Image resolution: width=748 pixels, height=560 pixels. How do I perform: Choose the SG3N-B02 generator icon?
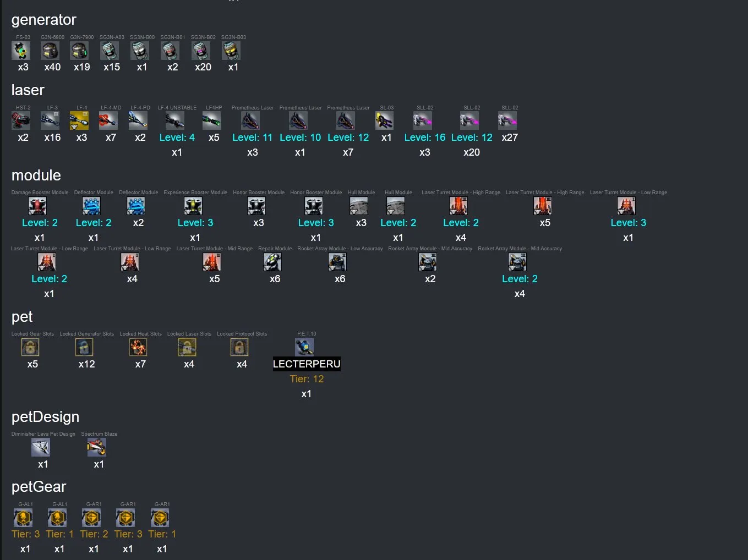[x=201, y=51]
